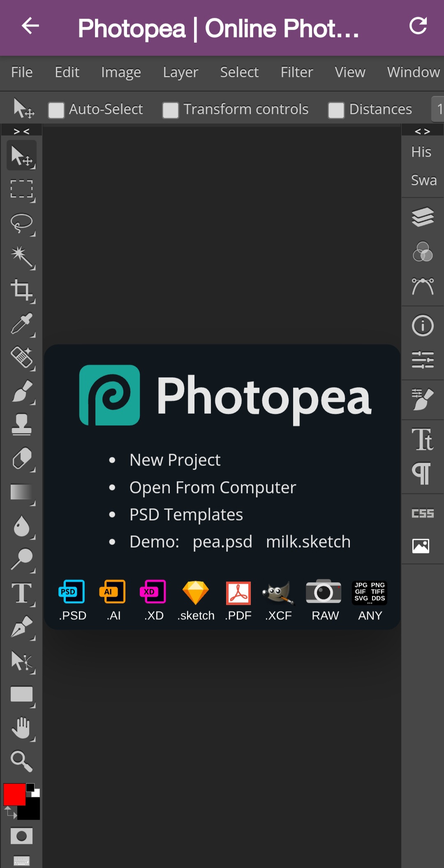
Task: Open the Properties sliders panel icon
Action: click(423, 360)
